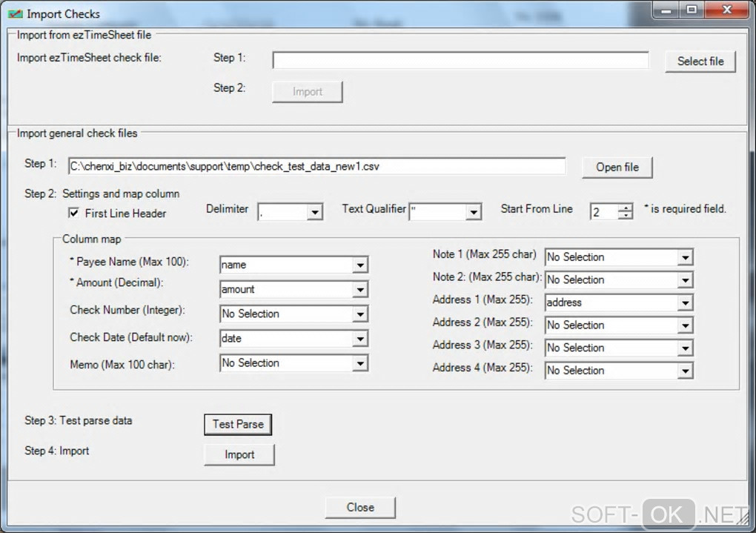Click the disabled ezTimeSheet Import button
This screenshot has width=756, height=533.
[x=308, y=92]
